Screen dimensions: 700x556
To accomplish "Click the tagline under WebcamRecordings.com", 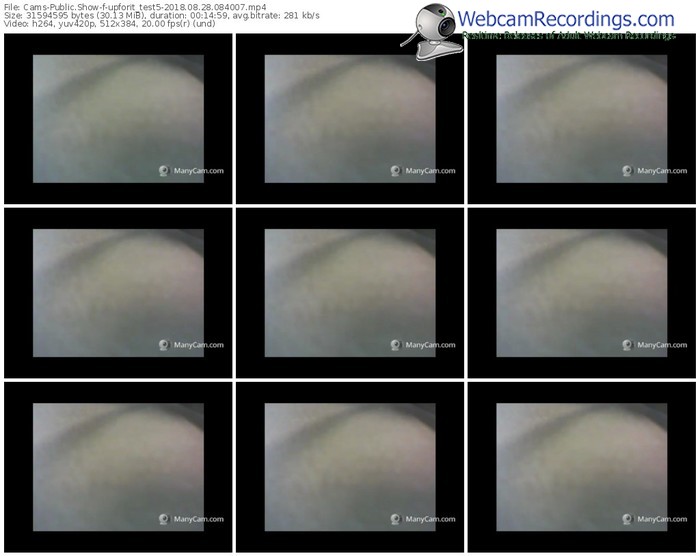I will click(x=568, y=35).
